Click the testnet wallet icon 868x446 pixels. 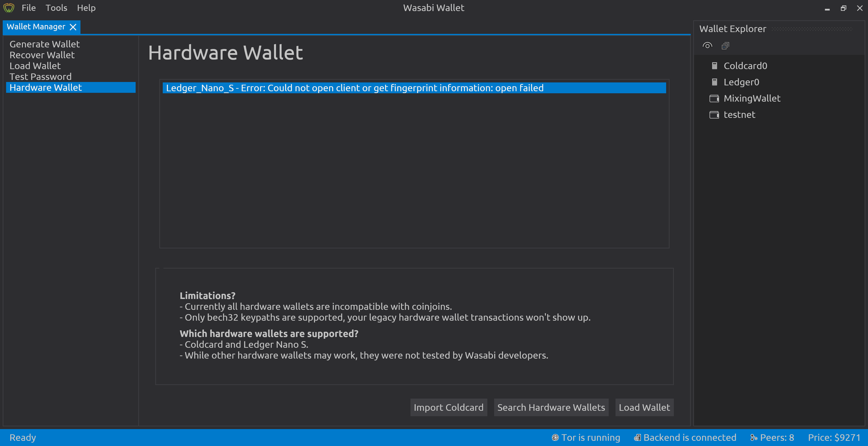point(714,115)
